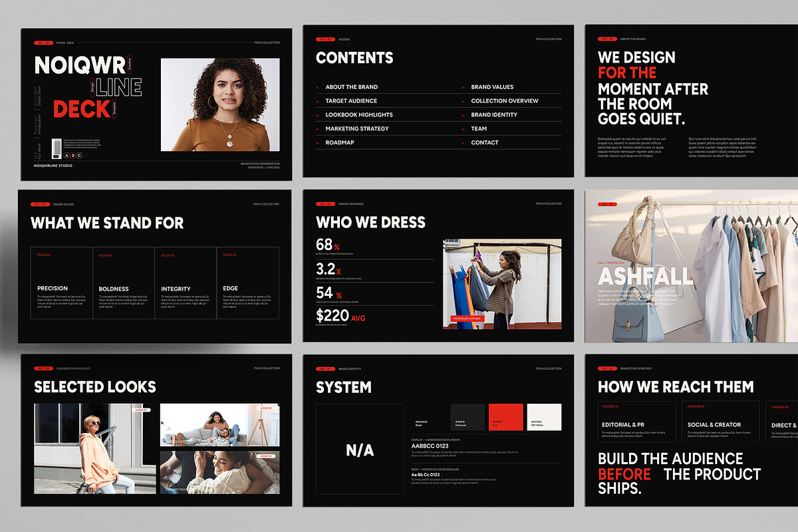798x532 pixels.
Task: Click the WHO WE DRESS heading
Action: point(370,222)
